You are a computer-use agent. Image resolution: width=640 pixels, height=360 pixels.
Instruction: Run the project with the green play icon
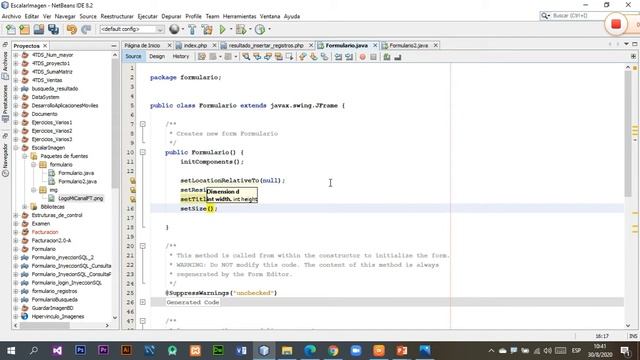(222, 29)
